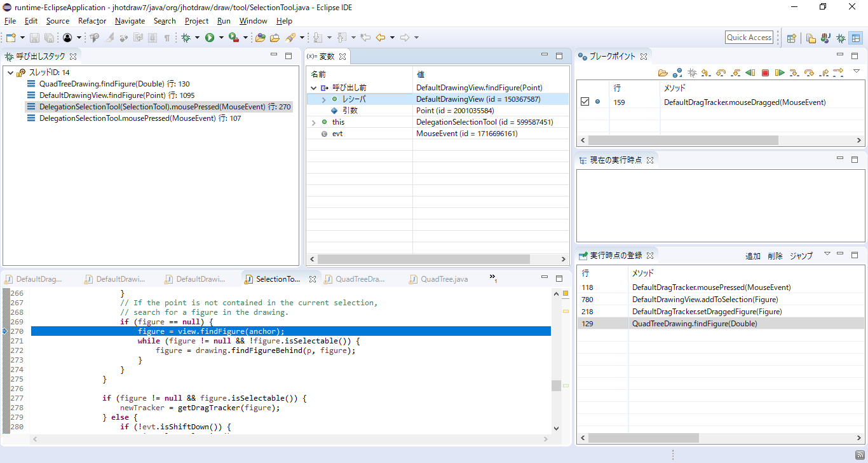Screen dimensions: 868x463
Task: Open the Navigate menu
Action: (130, 21)
